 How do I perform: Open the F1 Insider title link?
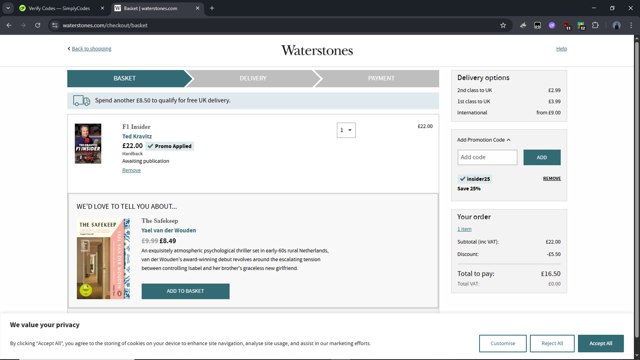pyautogui.click(x=136, y=127)
